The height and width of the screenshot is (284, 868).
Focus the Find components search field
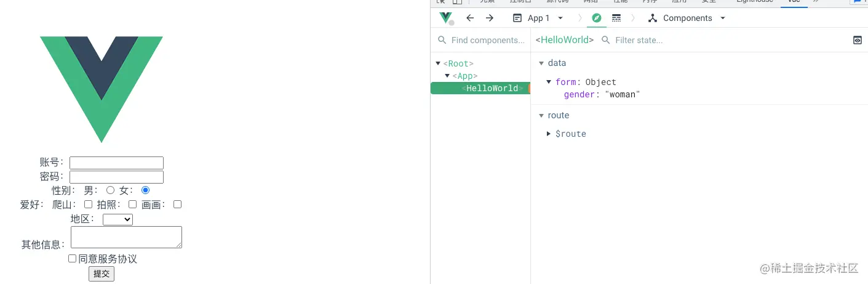(481, 40)
